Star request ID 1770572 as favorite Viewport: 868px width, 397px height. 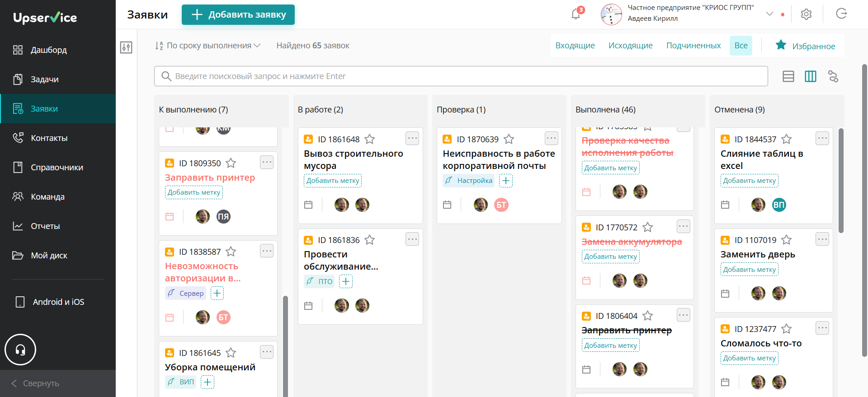tap(648, 227)
